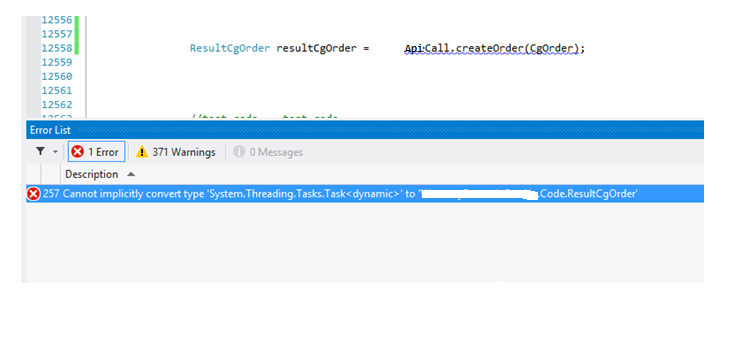Click line number 12558 in the gutter
Viewport: 748px width, 362px height.
tap(57, 48)
